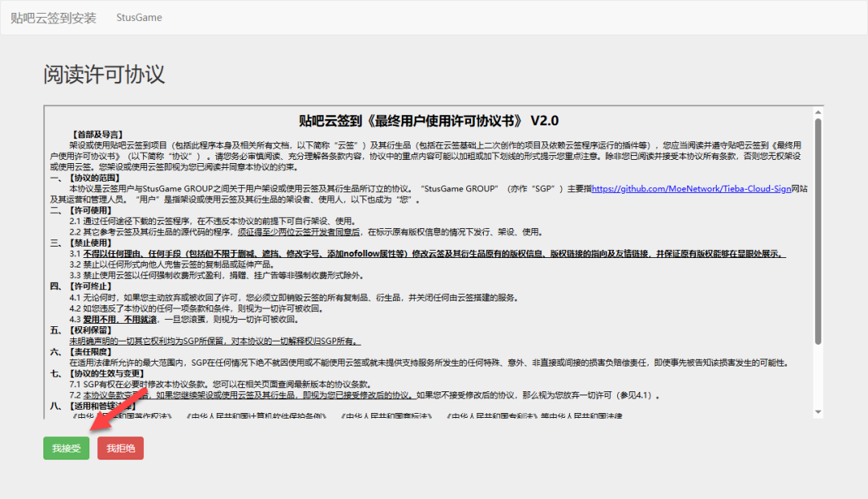Click the bold underlined clause 3.1 text
Image resolution: width=868 pixels, height=499 pixels.
pos(434,253)
